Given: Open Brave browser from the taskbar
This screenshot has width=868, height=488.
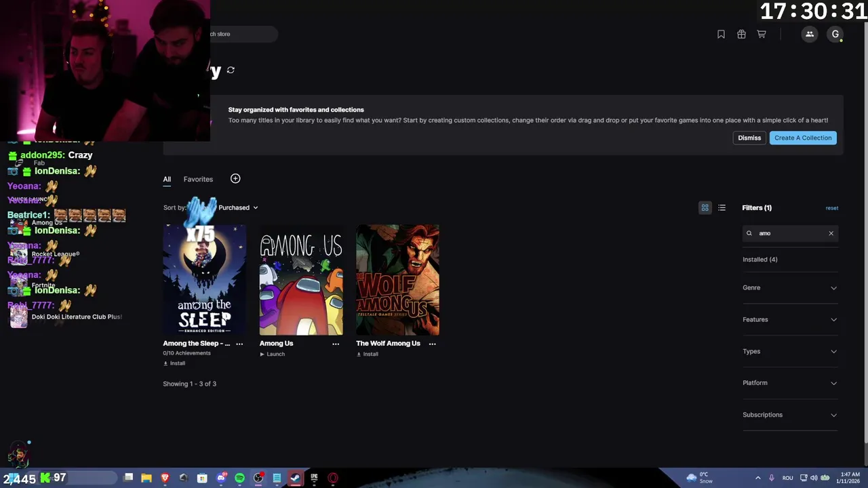Looking at the screenshot, I should coord(165,478).
